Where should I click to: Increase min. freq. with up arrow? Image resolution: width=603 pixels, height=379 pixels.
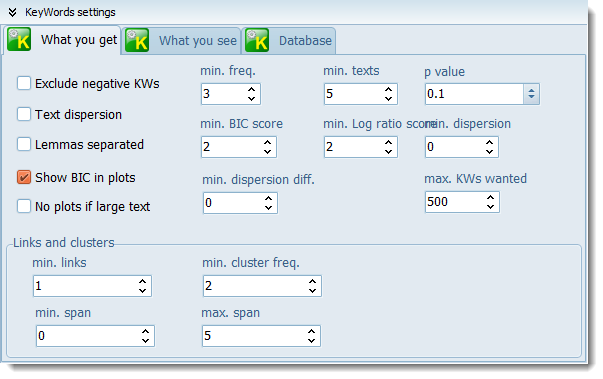252,89
